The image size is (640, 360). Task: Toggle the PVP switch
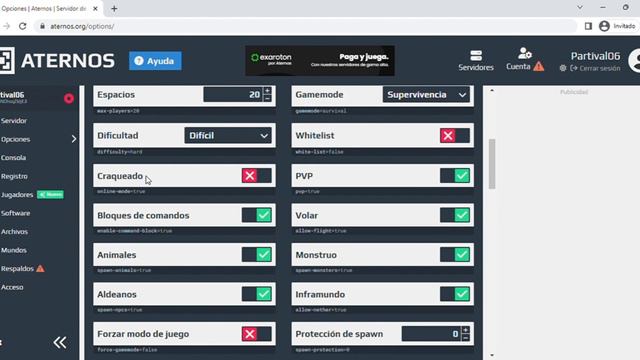click(455, 176)
